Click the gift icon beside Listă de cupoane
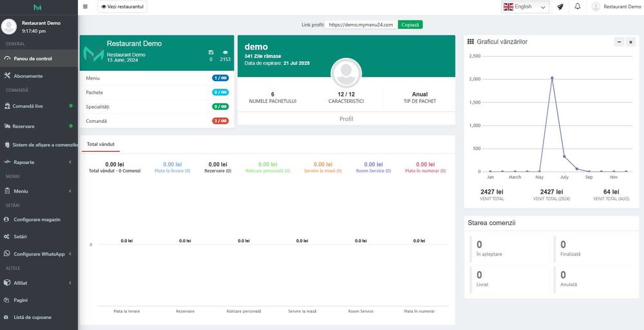This screenshot has width=644, height=330. point(6,317)
